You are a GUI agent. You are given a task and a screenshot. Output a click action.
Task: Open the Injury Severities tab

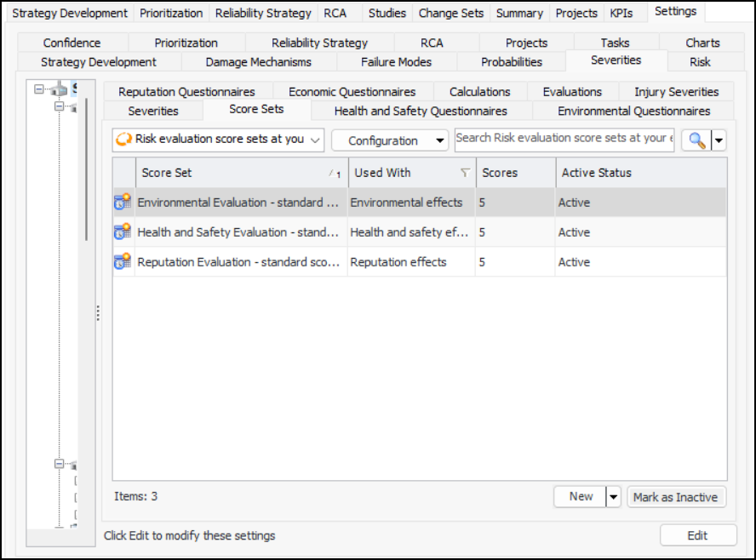[x=677, y=92]
